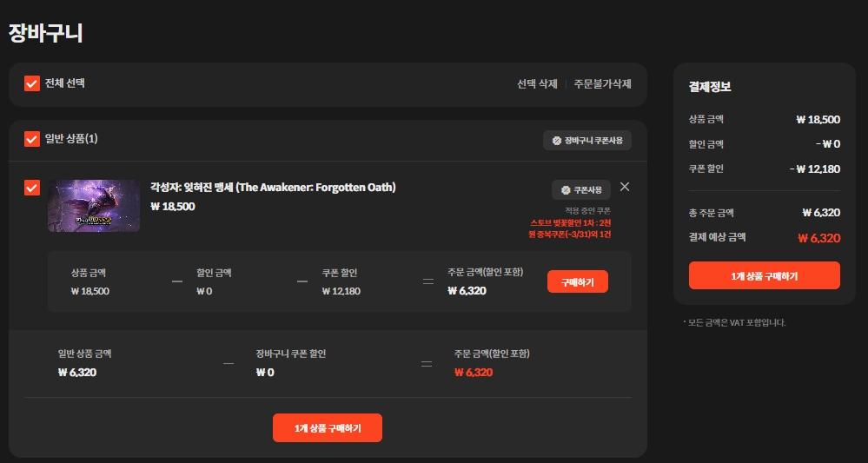Click the minus icon between 상품 금액 and 할인 금액
The width and height of the screenshot is (868, 463).
(x=176, y=281)
